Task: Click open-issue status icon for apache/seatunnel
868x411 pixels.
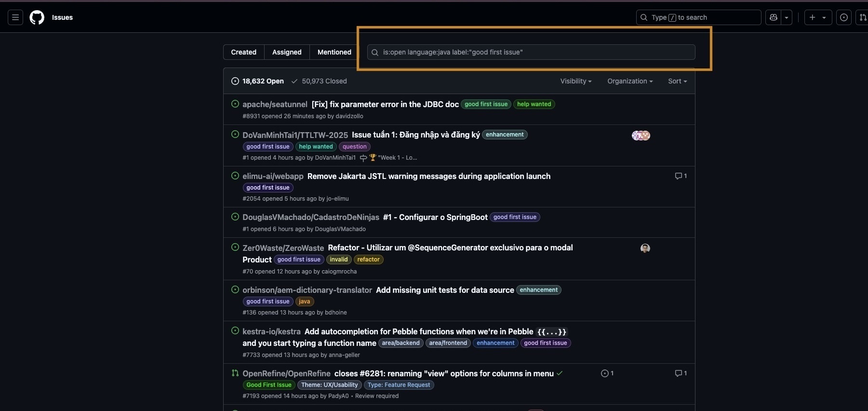Action: pos(235,104)
